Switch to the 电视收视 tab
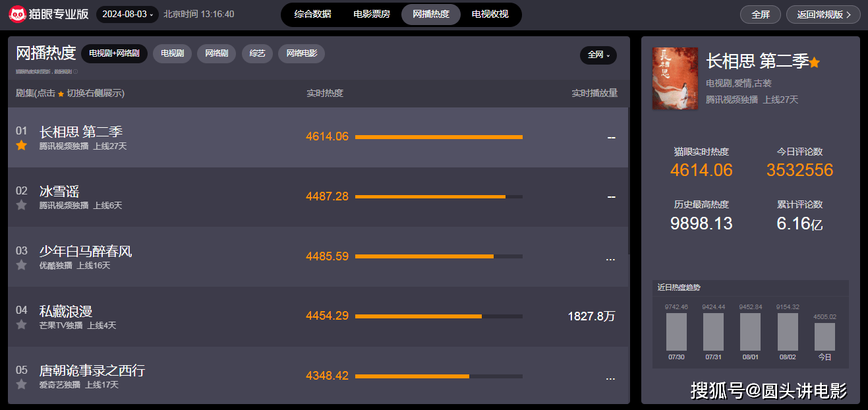The width and height of the screenshot is (868, 410). click(490, 15)
